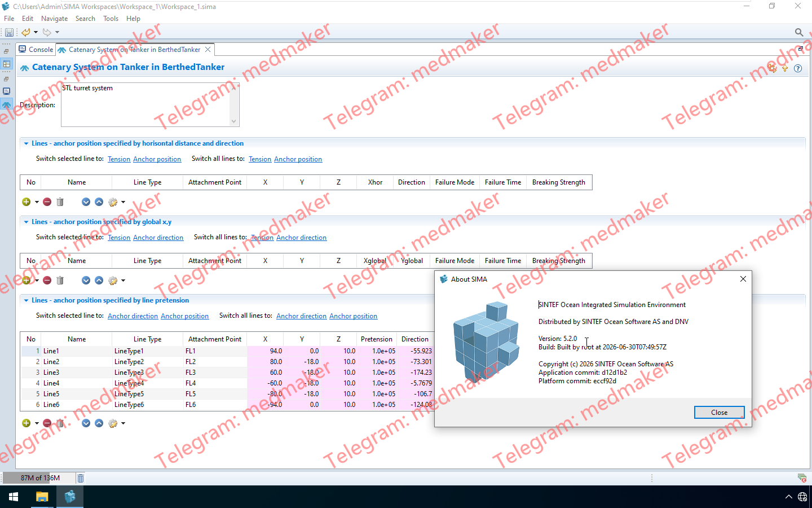Move row up in horizontal distance section

[x=99, y=202]
